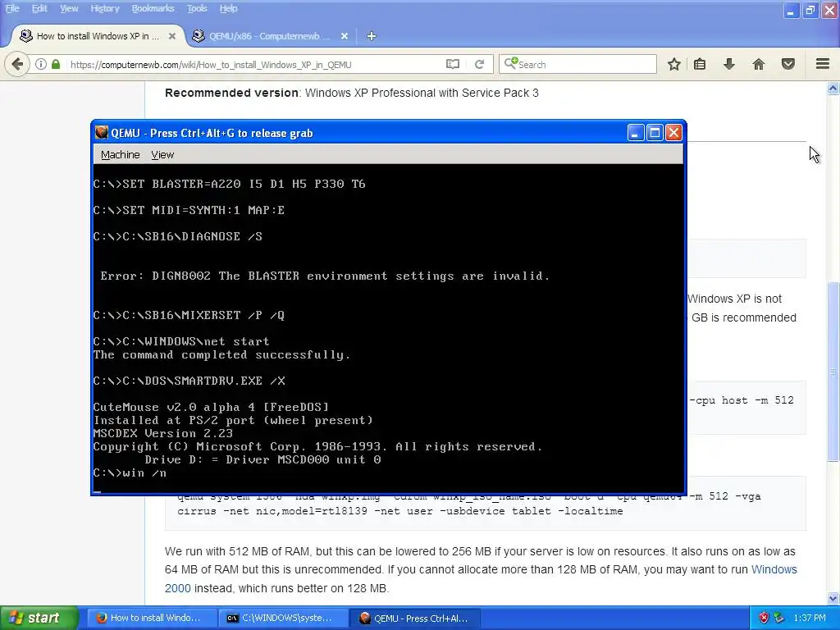
Task: Reload the page with refresh icon
Action: pyautogui.click(x=479, y=64)
